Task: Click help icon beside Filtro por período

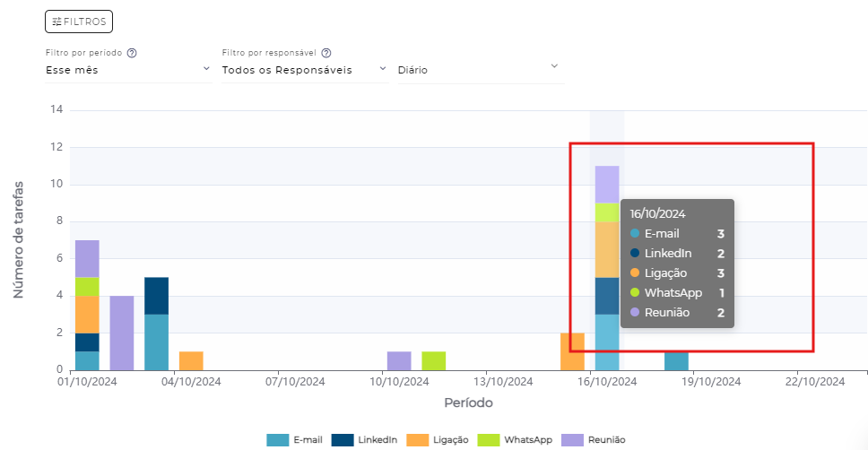Action: [x=132, y=53]
